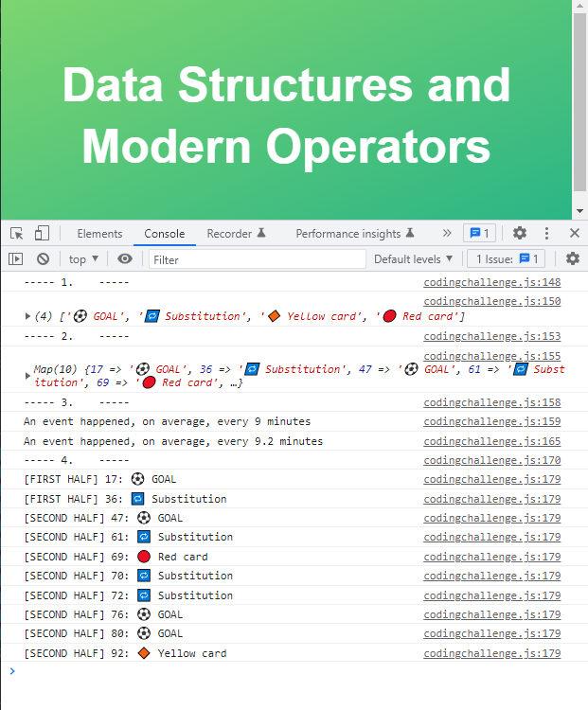This screenshot has height=710, width=588.
Task: Show more tabs with double chevron
Action: 447,233
